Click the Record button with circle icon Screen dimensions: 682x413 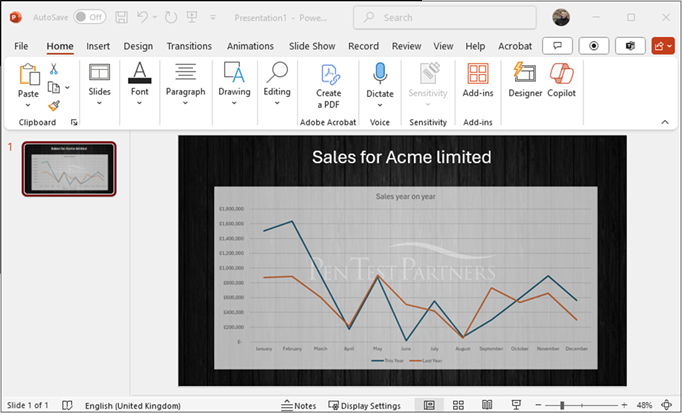594,46
